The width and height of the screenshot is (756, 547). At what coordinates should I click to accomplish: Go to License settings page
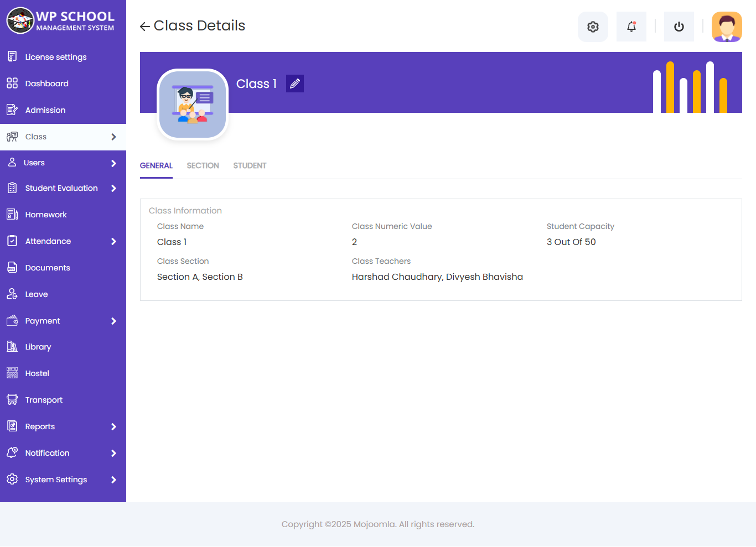pyautogui.click(x=63, y=57)
